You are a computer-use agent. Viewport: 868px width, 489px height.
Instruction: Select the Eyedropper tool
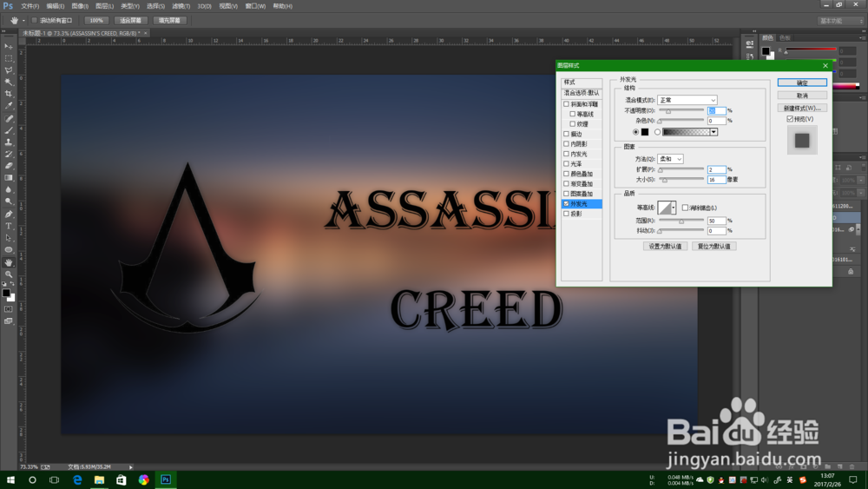[x=9, y=105]
